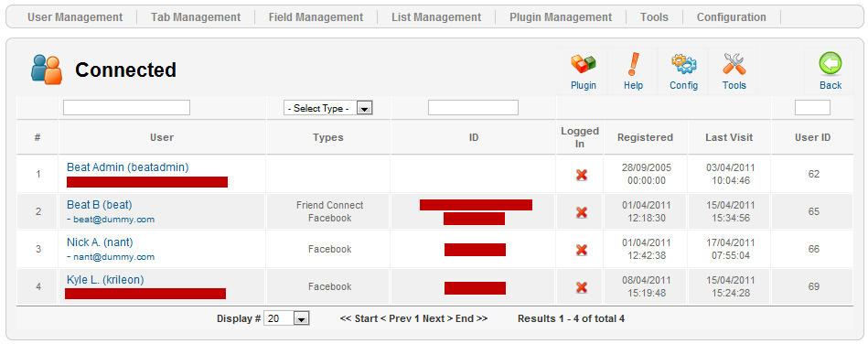Open the Plugin Management menu
The height and width of the screenshot is (344, 868).
pos(561,17)
